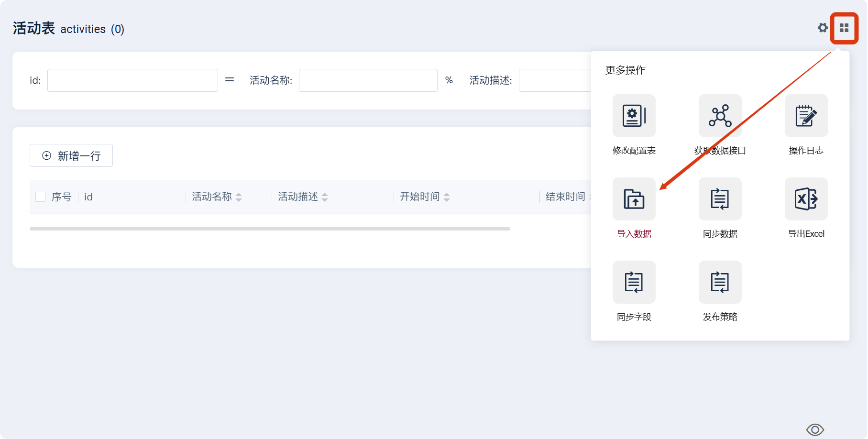Click the 新增一行 add row button
The width and height of the screenshot is (868, 439).
(71, 155)
